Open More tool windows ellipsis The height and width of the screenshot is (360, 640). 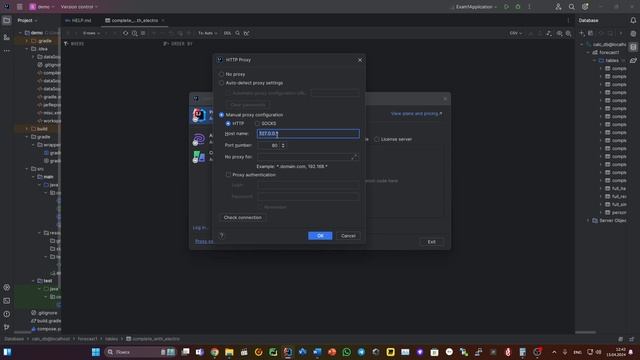tap(7, 51)
